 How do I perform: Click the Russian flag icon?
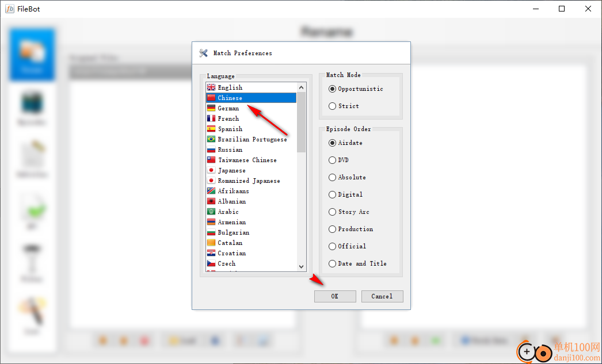pos(211,150)
